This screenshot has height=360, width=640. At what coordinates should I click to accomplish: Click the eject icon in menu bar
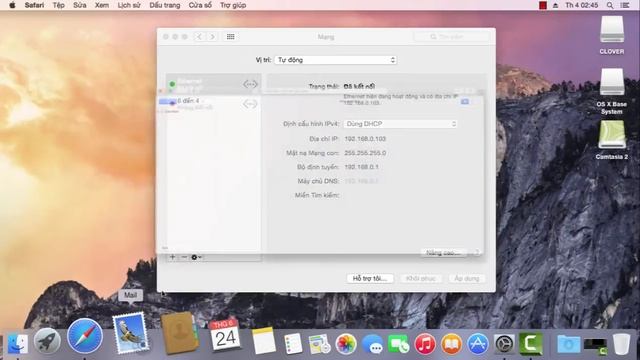pos(556,5)
